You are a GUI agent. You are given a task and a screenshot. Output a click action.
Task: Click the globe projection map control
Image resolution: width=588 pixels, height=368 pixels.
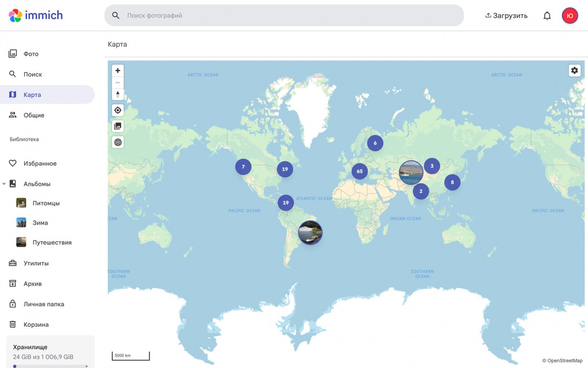pyautogui.click(x=118, y=142)
